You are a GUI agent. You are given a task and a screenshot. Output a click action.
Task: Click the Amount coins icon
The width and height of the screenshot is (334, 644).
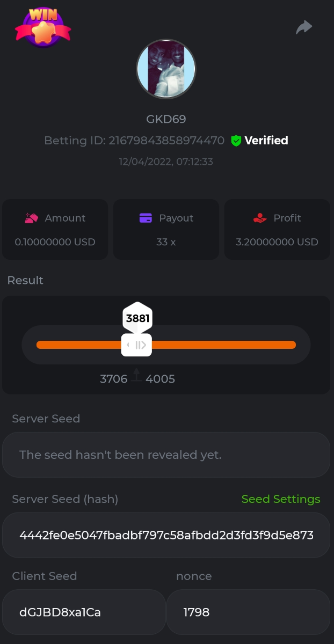pos(32,218)
